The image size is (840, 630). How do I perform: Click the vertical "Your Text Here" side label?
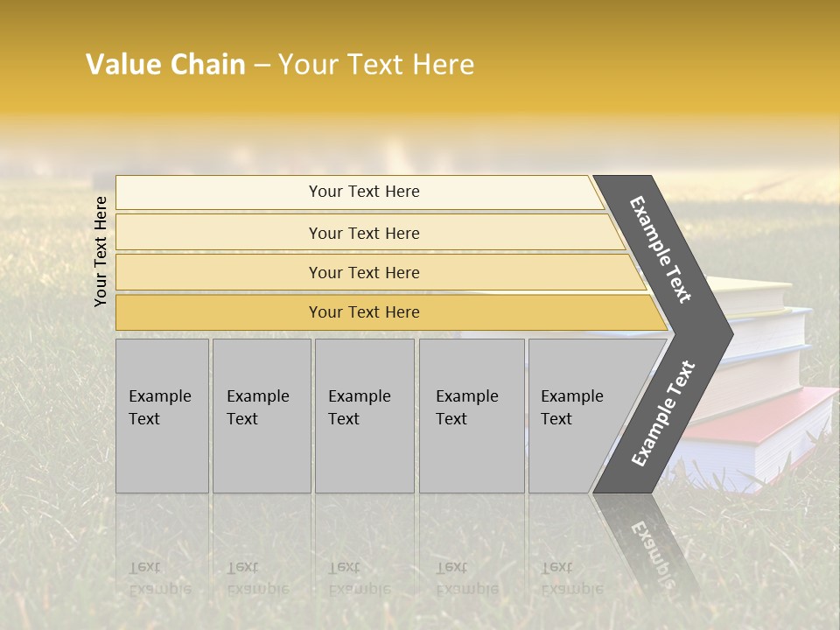[x=101, y=251]
